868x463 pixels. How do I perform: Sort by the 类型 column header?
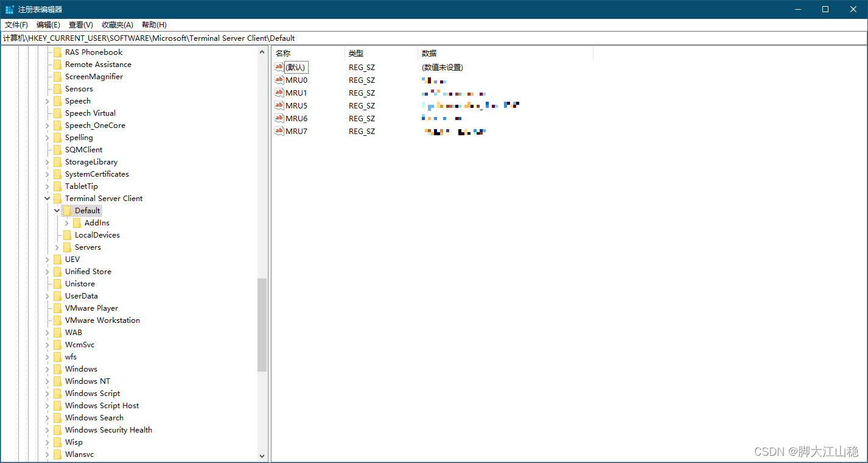(382, 54)
